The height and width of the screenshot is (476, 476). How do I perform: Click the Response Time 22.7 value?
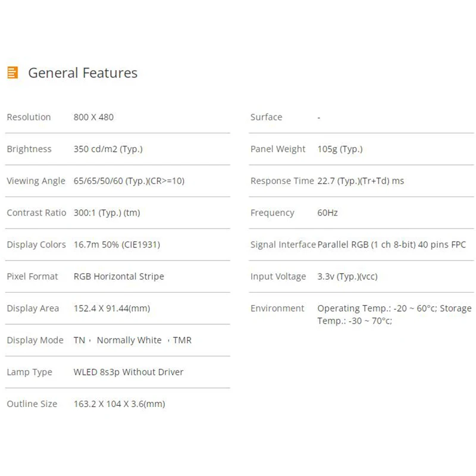coord(360,181)
